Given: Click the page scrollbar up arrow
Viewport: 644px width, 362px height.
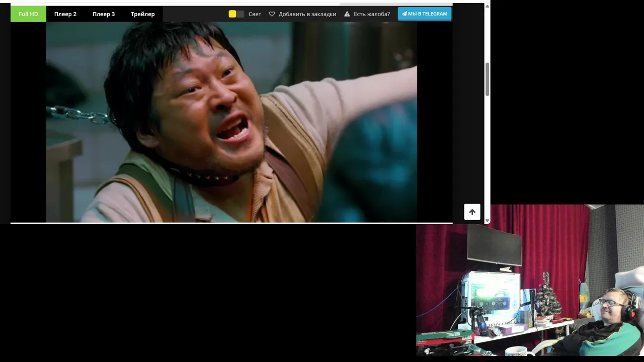Looking at the screenshot, I should [487, 6].
